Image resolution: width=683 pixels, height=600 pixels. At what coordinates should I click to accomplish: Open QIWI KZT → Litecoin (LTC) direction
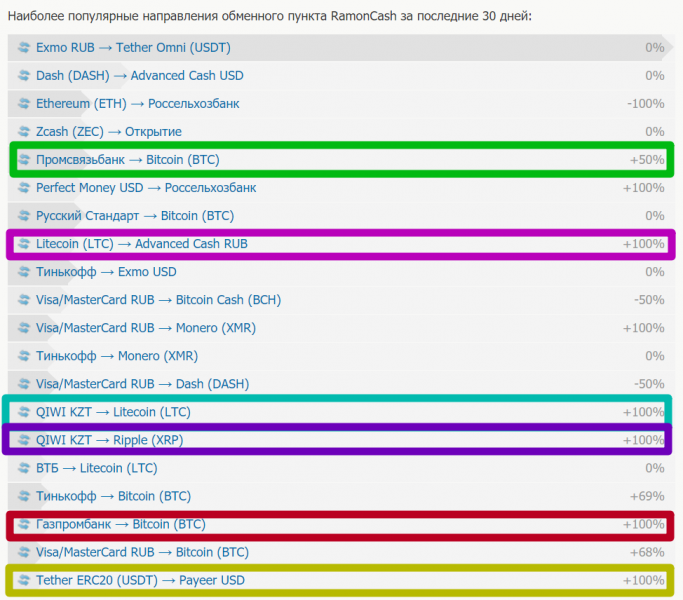[113, 412]
